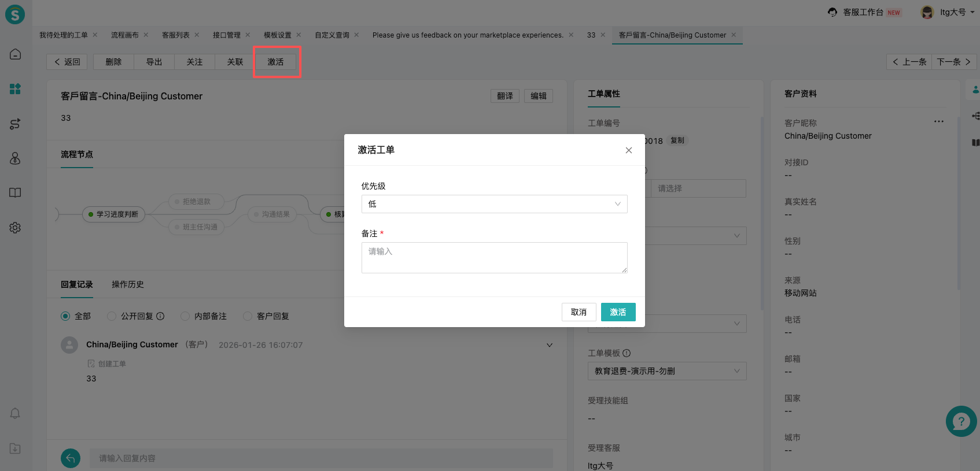Screen dimensions: 980x471
Task: Click the 取消 button in dialog
Action: pos(579,312)
